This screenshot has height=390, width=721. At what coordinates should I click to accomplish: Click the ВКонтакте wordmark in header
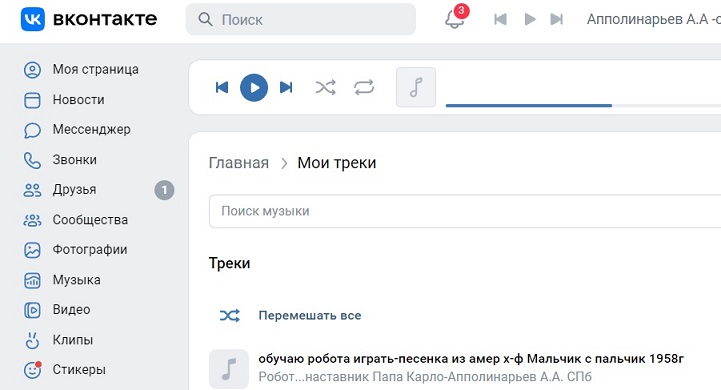105,19
